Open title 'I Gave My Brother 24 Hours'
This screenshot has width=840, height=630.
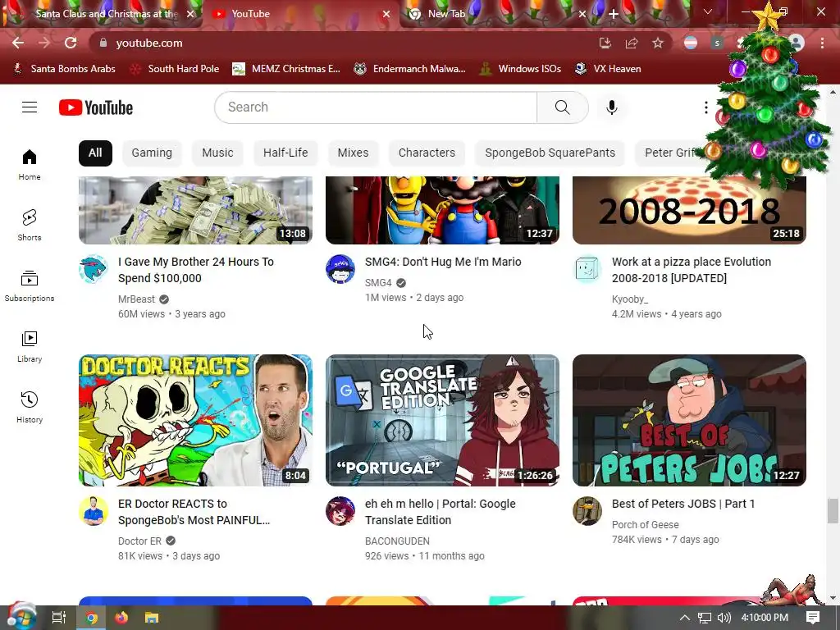click(x=196, y=270)
